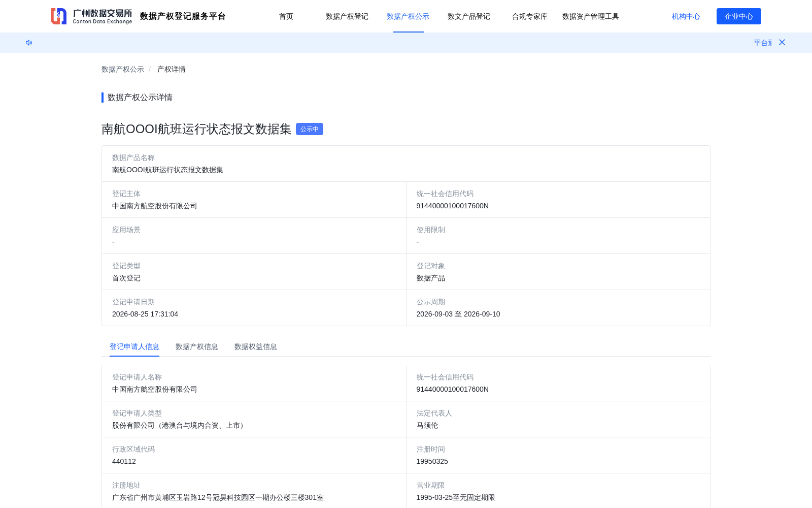Image resolution: width=812 pixels, height=508 pixels.
Task: Click the 产权详情 breadcrumb
Action: click(x=172, y=69)
